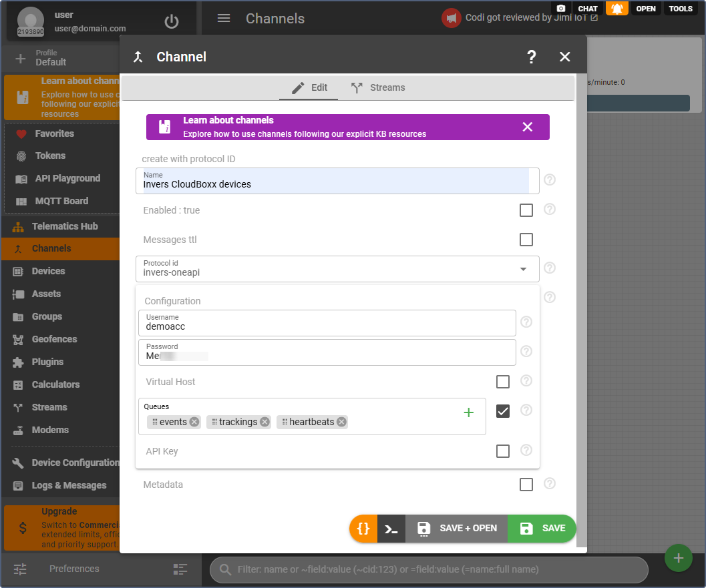706x588 pixels.
Task: Click the SAVE + OPEN button
Action: click(x=457, y=528)
